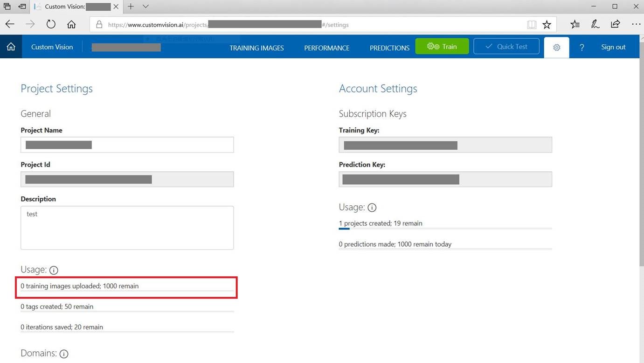Open the help question mark icon
The width and height of the screenshot is (644, 363).
tap(582, 47)
